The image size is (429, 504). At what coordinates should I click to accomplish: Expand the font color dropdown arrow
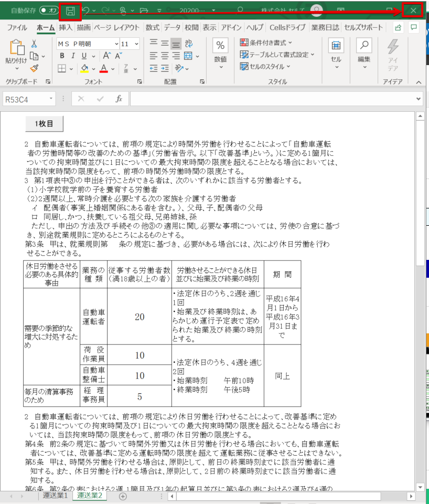(x=113, y=69)
